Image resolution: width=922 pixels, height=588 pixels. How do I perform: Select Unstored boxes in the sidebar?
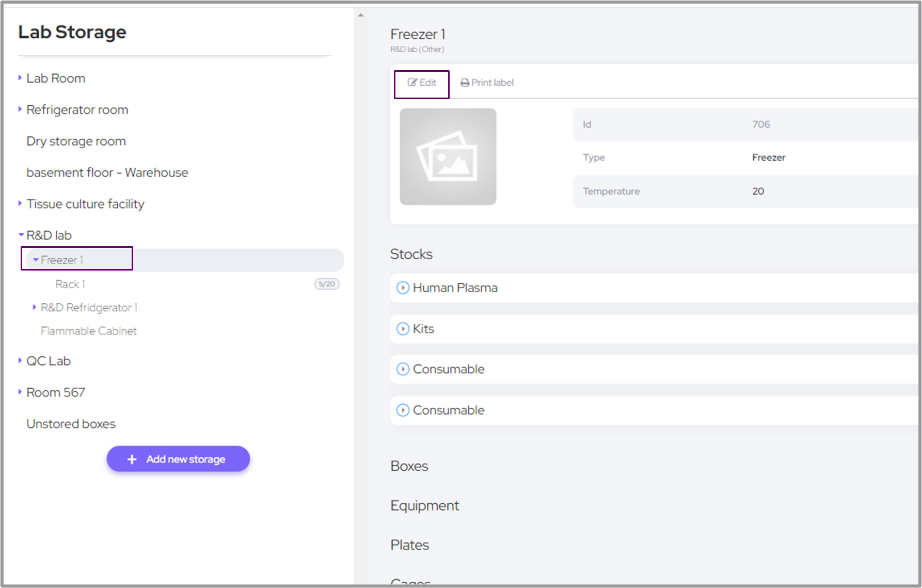click(x=71, y=424)
